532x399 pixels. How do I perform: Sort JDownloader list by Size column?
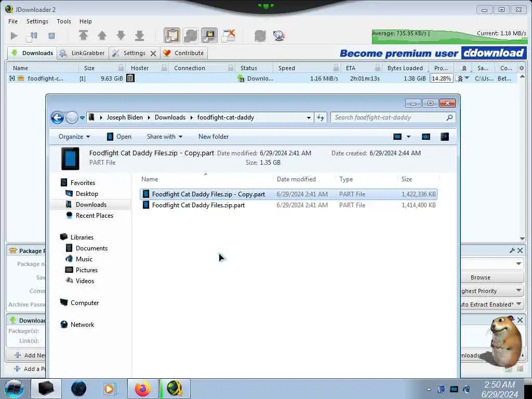(x=89, y=68)
